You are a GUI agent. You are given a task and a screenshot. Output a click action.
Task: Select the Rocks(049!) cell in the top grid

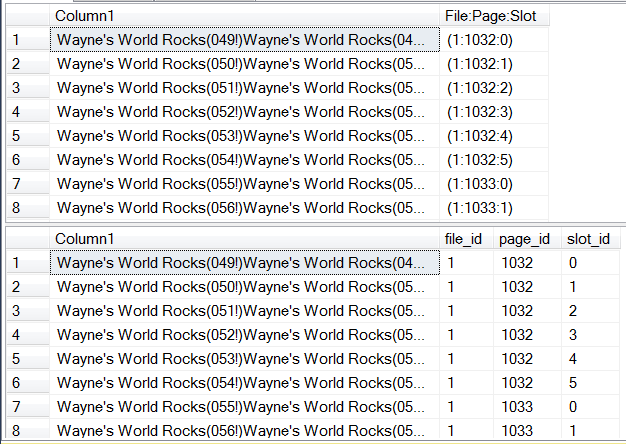click(244, 40)
